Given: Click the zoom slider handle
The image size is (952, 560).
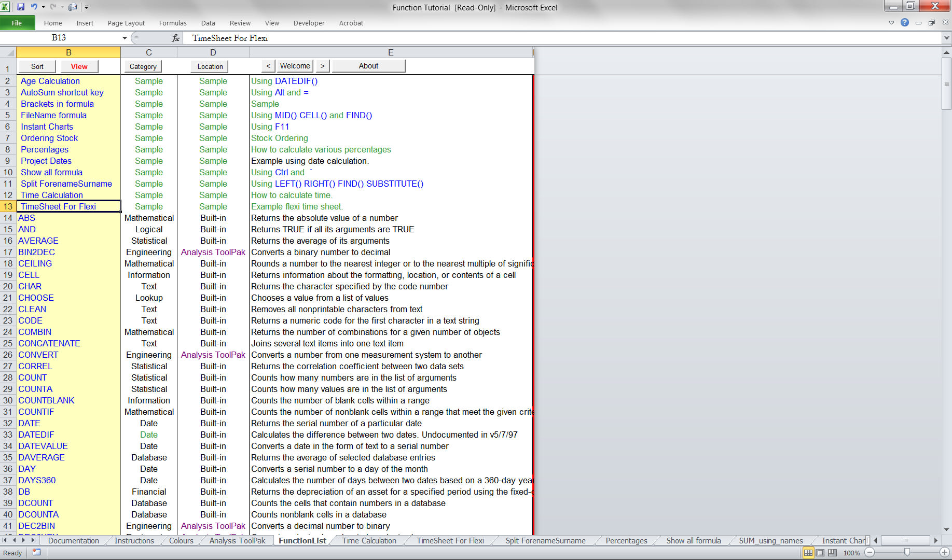Looking at the screenshot, I should coord(907,553).
